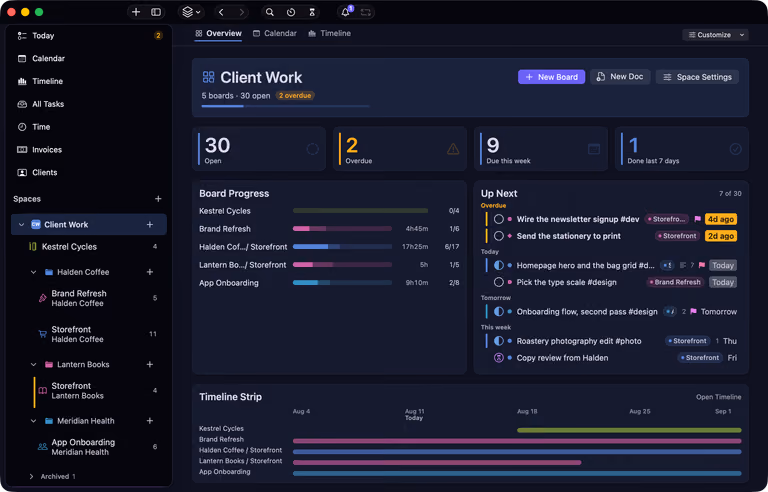
Task: Open the timer clock icon in toolbar
Action: (x=291, y=12)
